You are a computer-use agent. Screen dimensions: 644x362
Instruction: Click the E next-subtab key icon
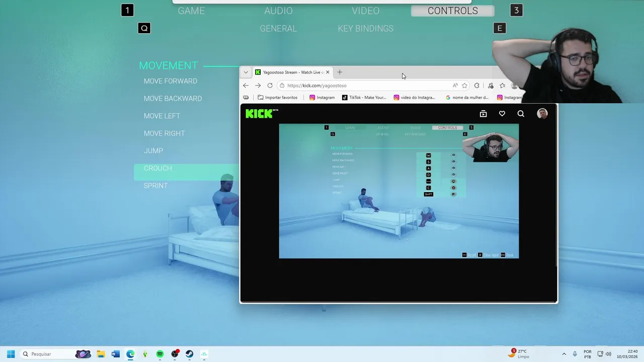[x=500, y=28]
